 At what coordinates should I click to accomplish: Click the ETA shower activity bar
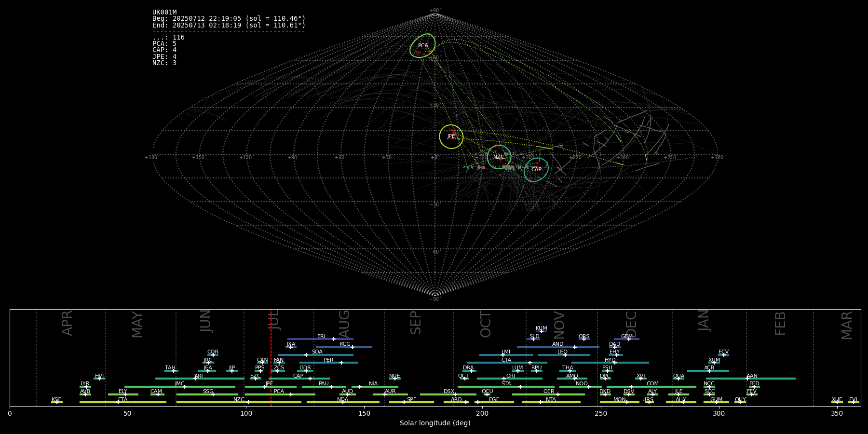pos(123,402)
